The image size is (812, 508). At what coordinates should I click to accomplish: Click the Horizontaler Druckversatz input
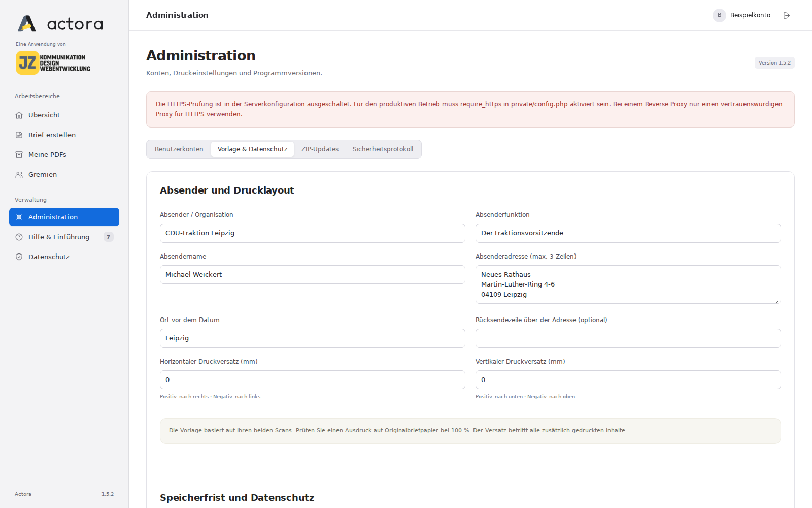click(x=313, y=380)
